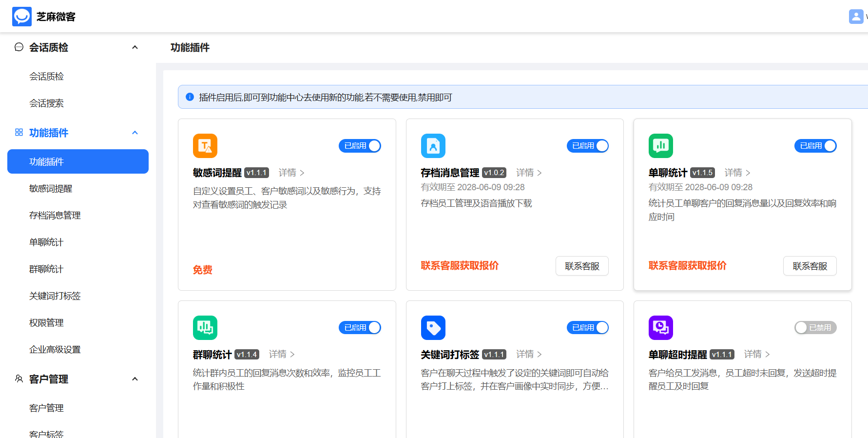Click 联系客服获取报价 text on 存档消息管理 card

coord(460,266)
